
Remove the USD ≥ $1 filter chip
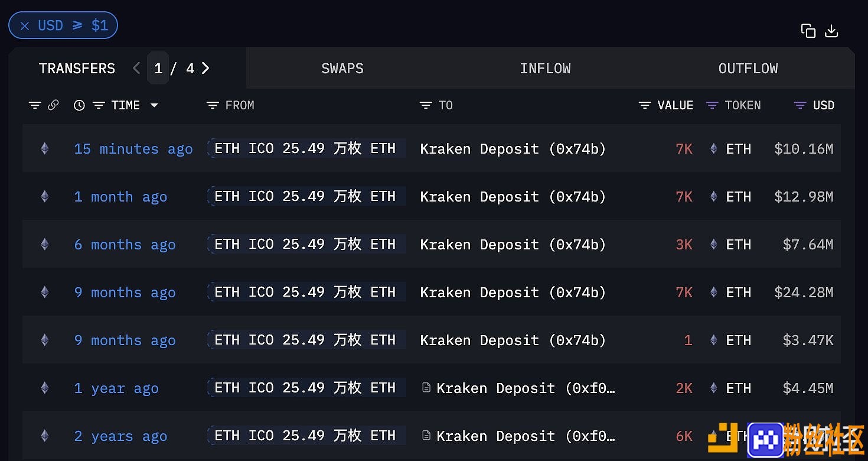click(x=25, y=26)
